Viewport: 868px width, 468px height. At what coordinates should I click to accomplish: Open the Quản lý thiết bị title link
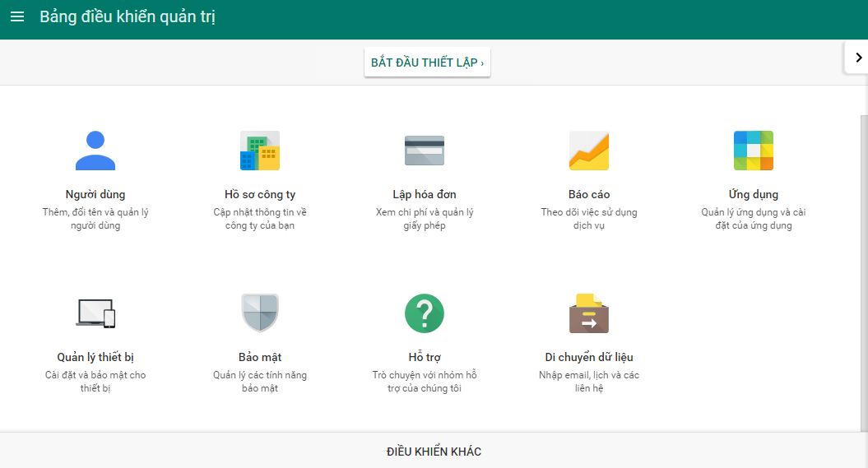point(95,357)
